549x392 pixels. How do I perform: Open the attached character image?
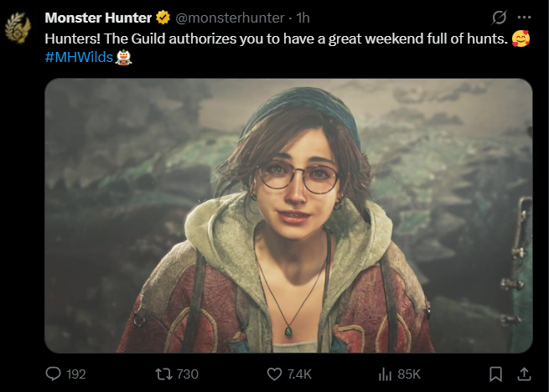[x=288, y=215]
